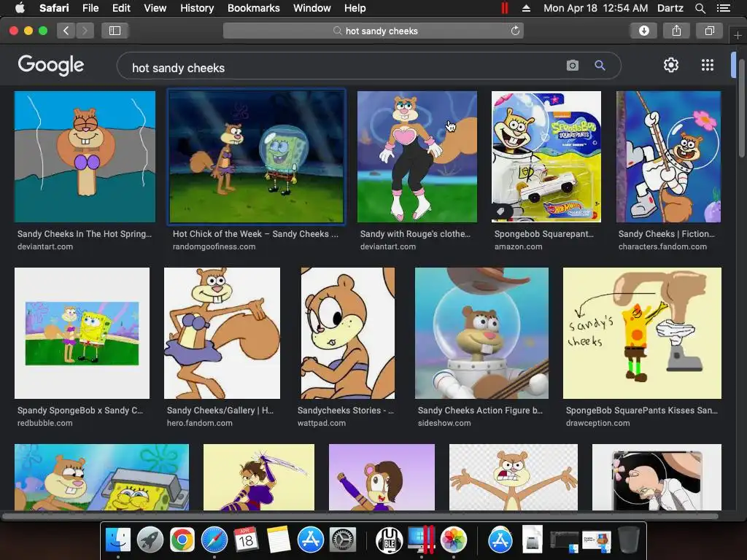Open the Trash in the Dock

click(628, 540)
